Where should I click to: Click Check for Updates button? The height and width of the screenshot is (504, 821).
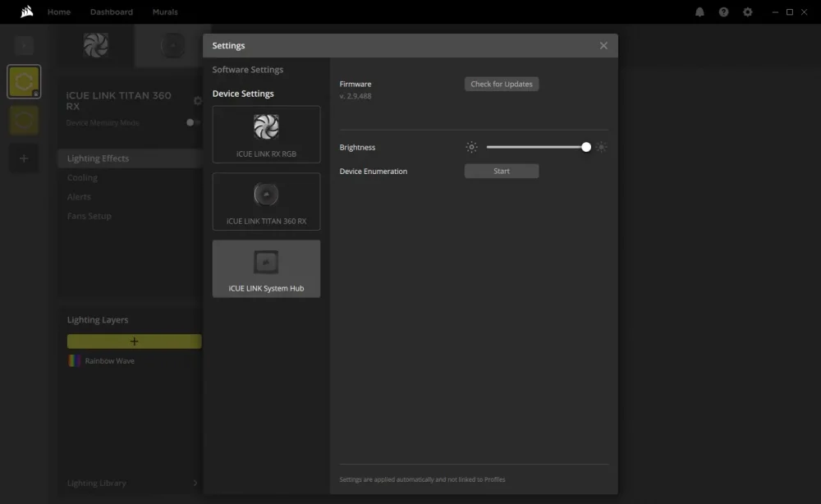pos(502,84)
